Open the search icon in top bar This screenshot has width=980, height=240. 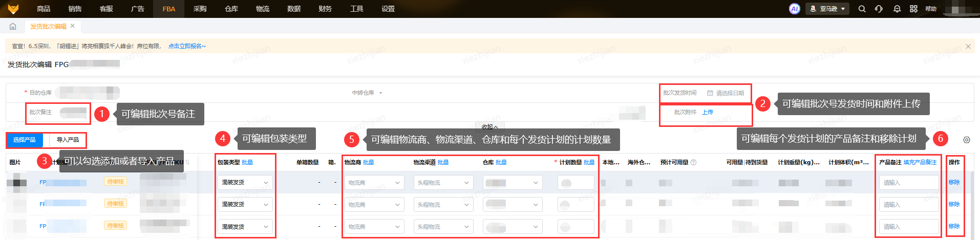click(x=862, y=9)
